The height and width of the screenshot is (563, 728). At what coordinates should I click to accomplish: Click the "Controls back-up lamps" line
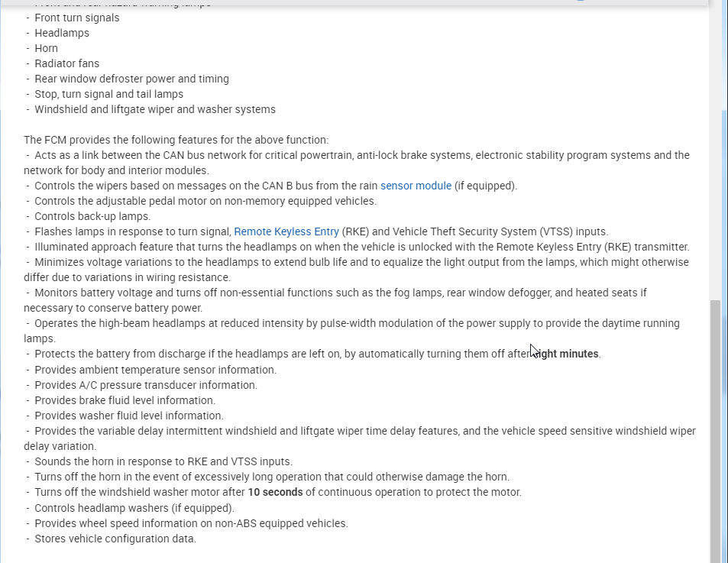92,216
